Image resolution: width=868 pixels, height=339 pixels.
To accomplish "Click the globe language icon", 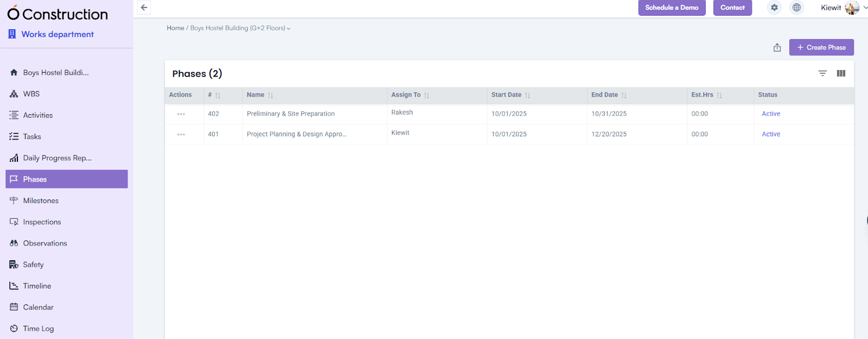I will click(x=796, y=8).
